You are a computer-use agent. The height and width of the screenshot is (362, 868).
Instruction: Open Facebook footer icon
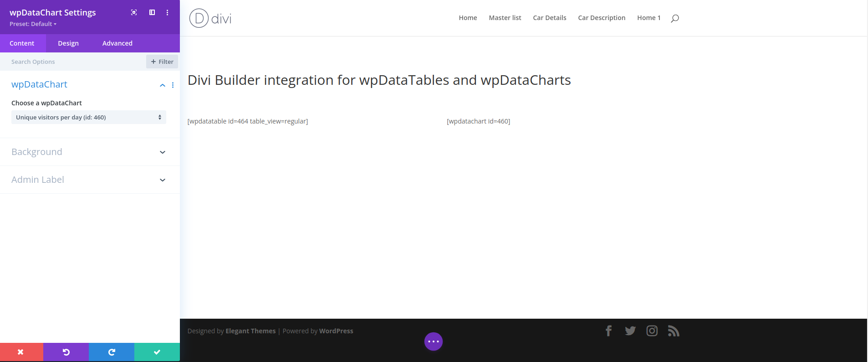608,331
